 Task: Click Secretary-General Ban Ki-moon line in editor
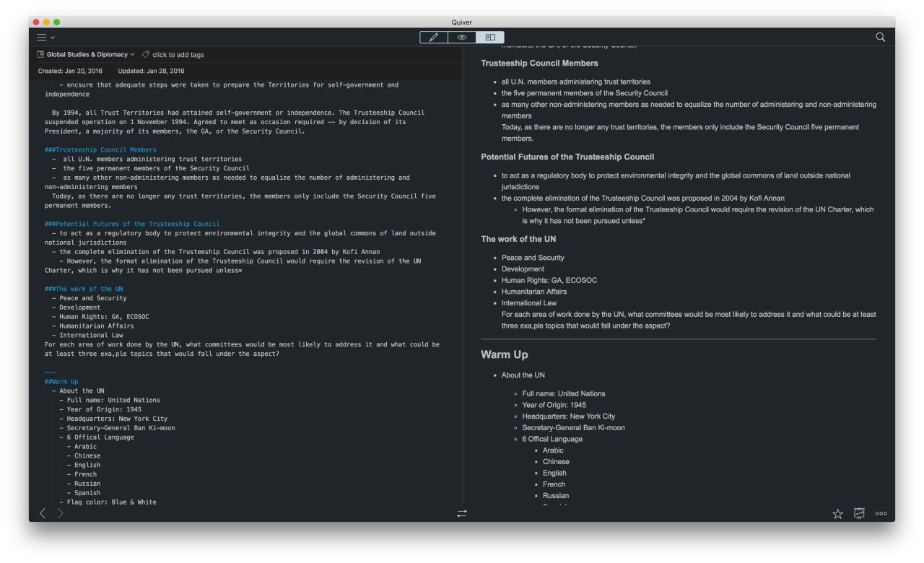121,427
